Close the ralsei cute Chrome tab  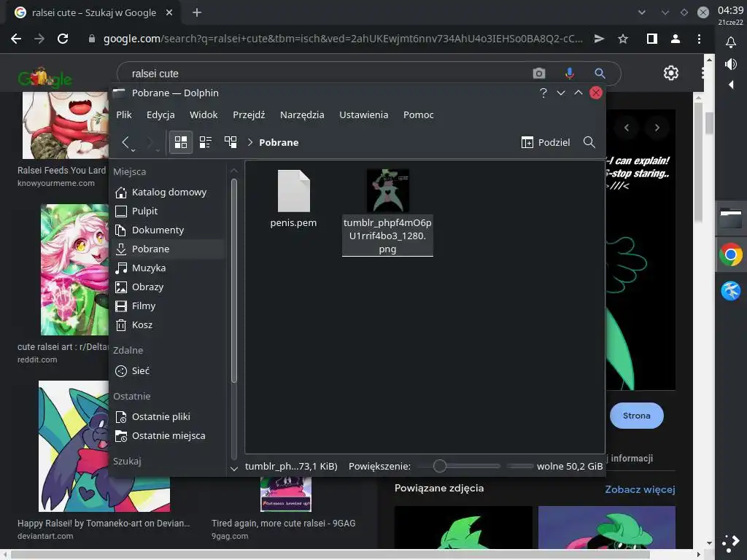[x=169, y=12]
